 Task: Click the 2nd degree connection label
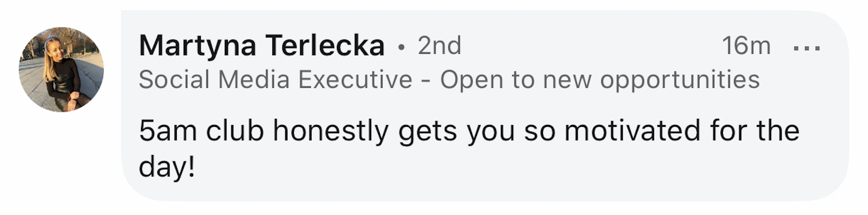[439, 46]
